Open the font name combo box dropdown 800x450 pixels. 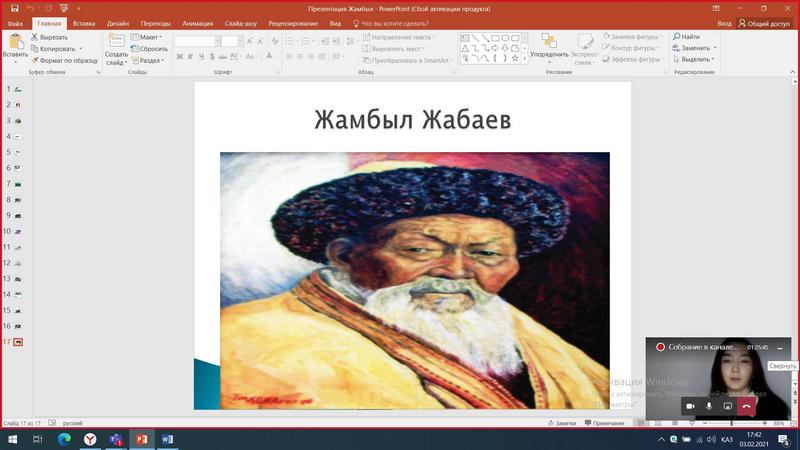tap(218, 41)
